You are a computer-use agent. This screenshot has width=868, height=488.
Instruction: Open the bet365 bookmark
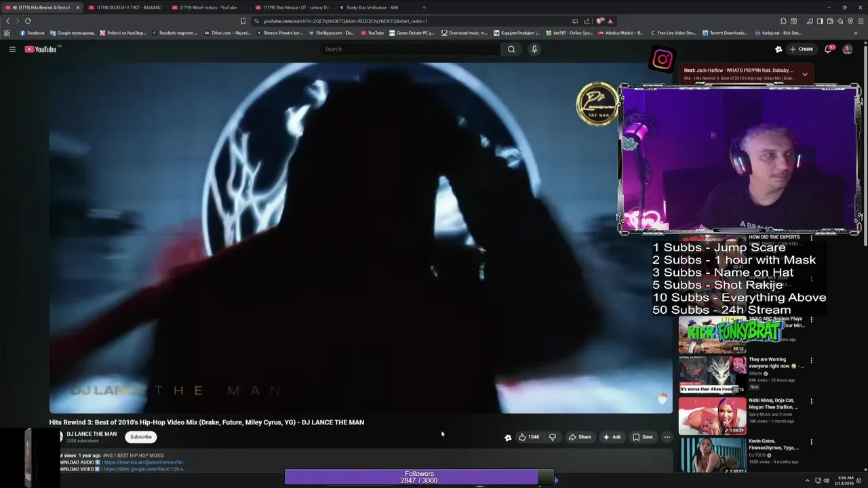click(x=569, y=33)
